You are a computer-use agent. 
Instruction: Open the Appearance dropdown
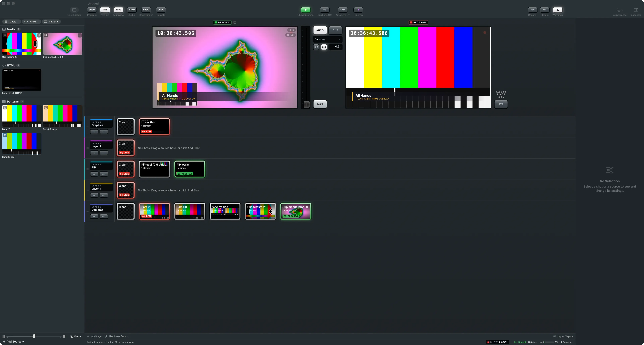[x=620, y=10]
